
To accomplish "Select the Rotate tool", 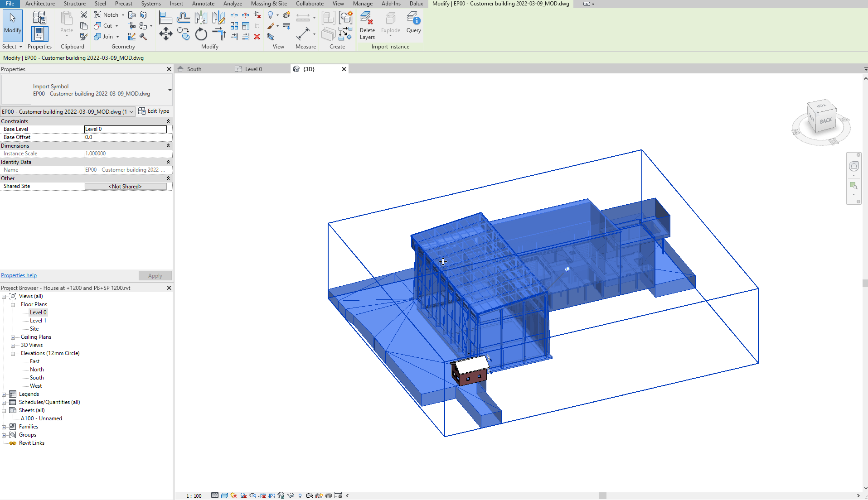I will (x=201, y=34).
